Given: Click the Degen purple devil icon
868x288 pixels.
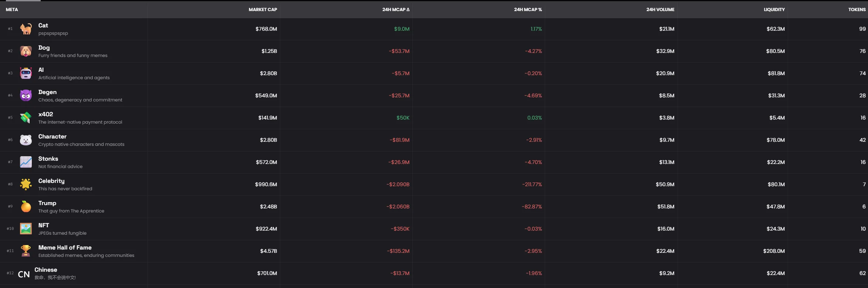Looking at the screenshot, I should coord(26,96).
